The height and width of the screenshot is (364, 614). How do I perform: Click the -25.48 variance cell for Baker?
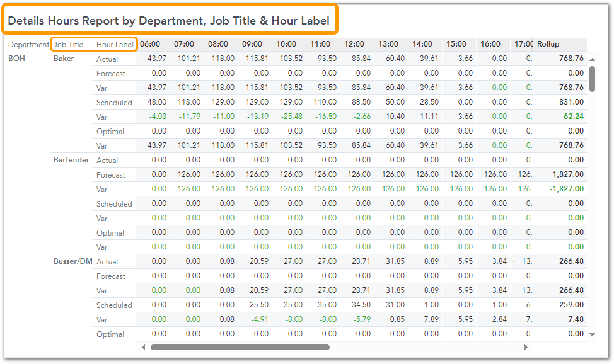pos(291,117)
